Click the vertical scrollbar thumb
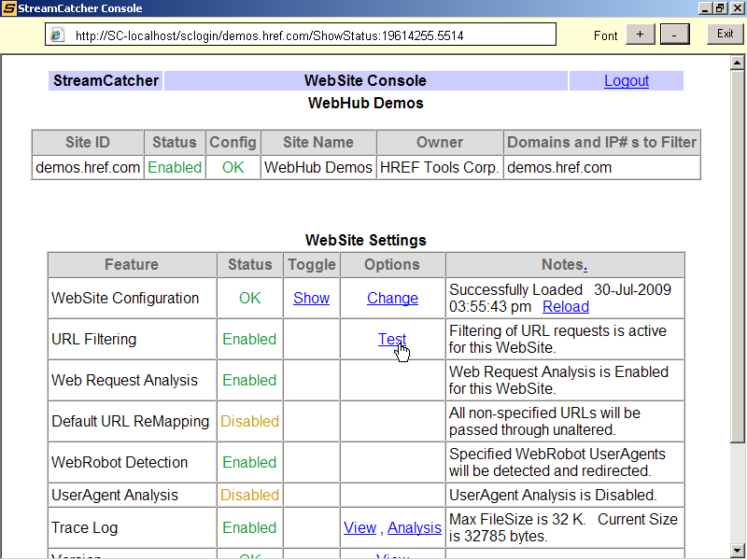 point(737,258)
